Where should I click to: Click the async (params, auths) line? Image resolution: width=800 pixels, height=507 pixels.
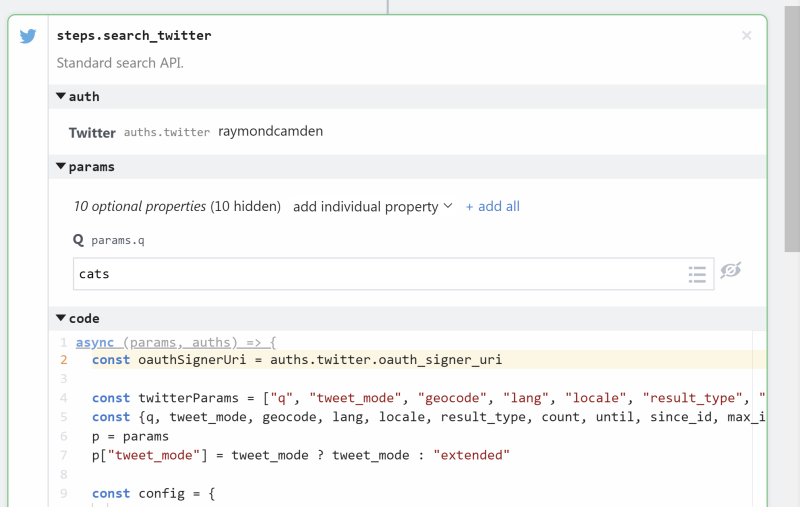point(176,342)
